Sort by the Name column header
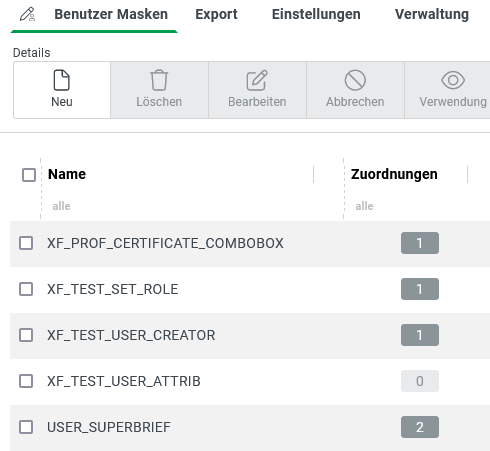 pos(67,174)
